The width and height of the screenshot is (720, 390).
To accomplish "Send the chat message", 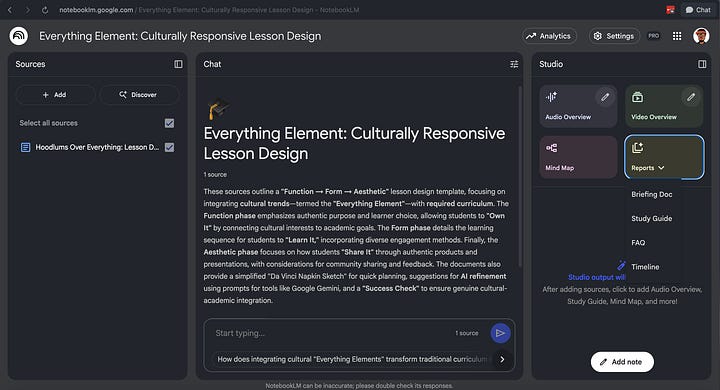I will coord(500,333).
